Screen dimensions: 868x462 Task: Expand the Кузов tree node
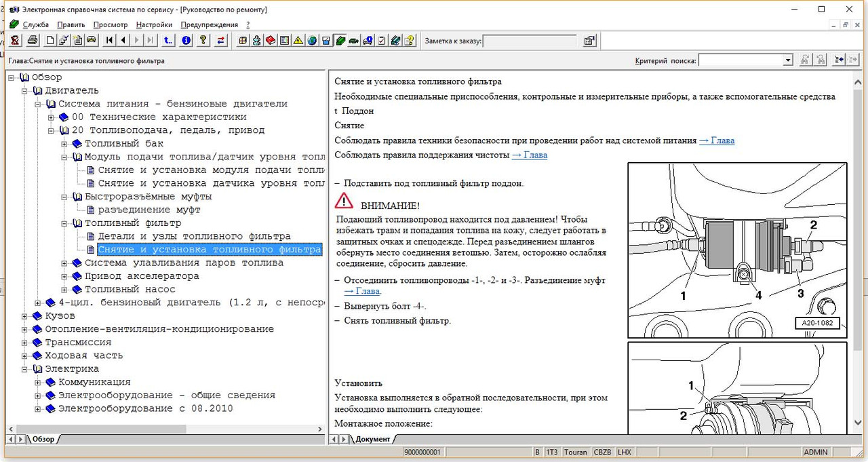click(25, 316)
